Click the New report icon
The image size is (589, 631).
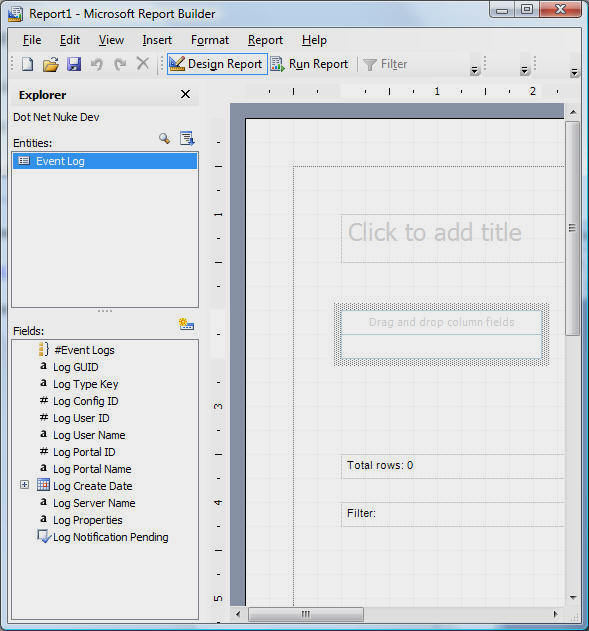click(x=27, y=64)
